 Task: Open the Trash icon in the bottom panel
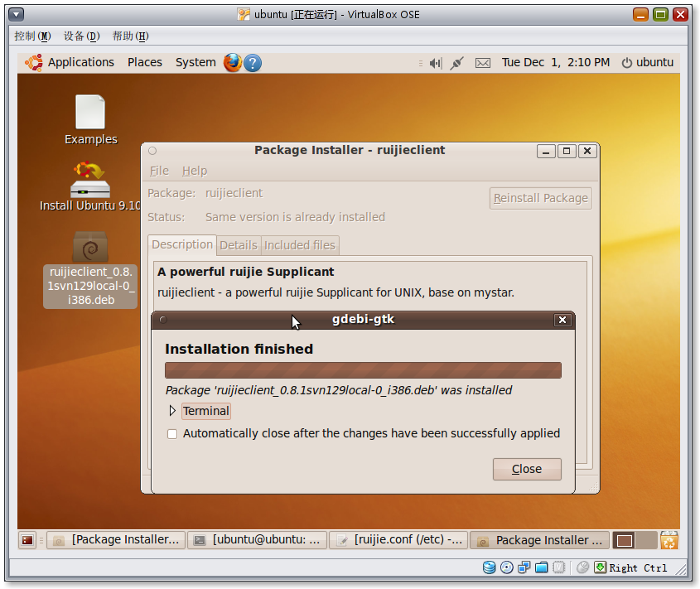[x=669, y=540]
